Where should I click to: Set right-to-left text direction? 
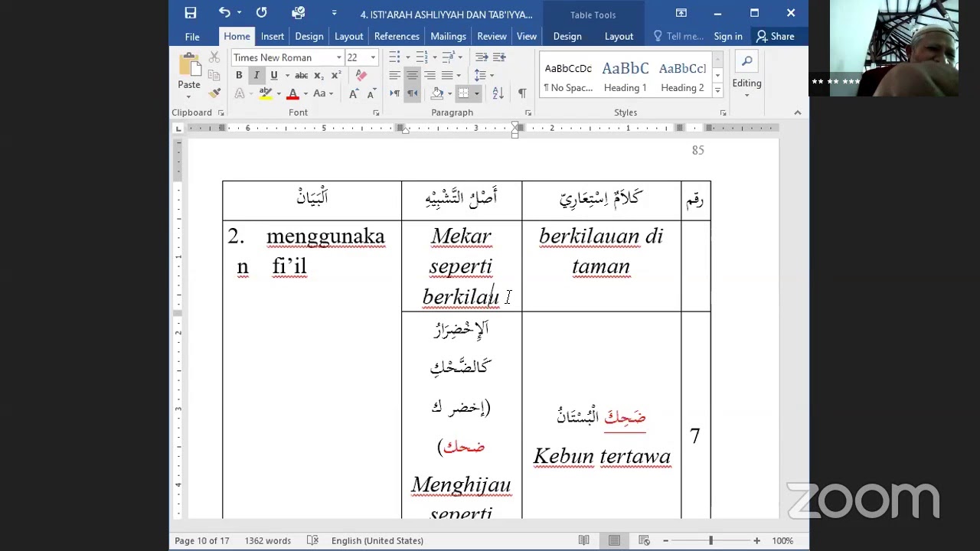(x=412, y=93)
